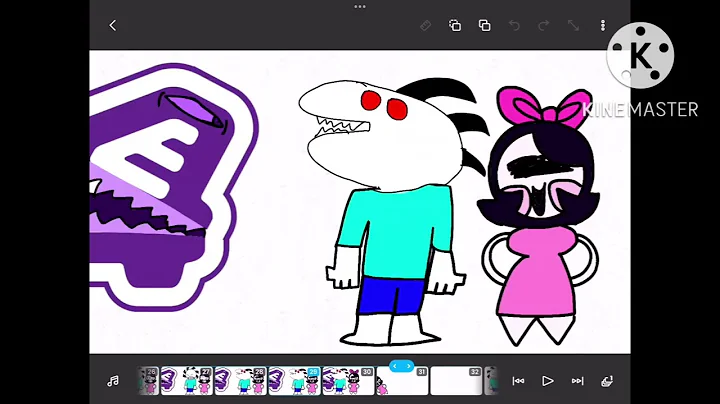The width and height of the screenshot is (720, 404).
Task: Select the ruler tool icon
Action: click(x=425, y=25)
